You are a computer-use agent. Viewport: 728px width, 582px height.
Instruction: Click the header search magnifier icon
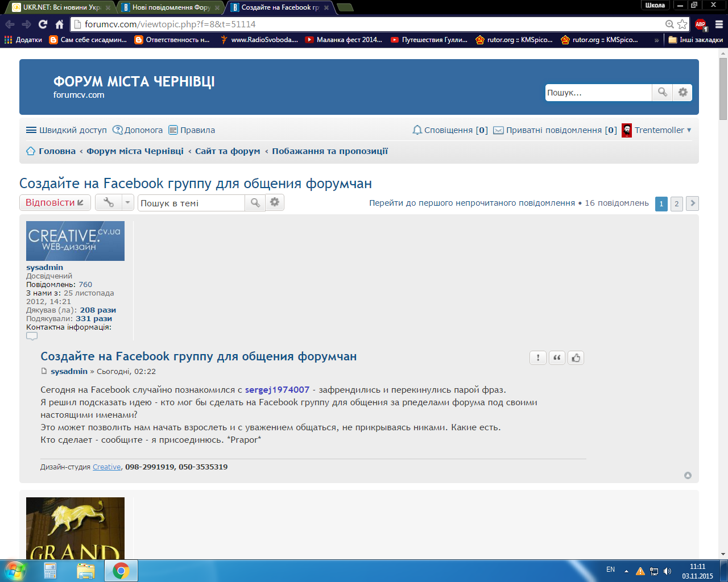[x=662, y=92]
